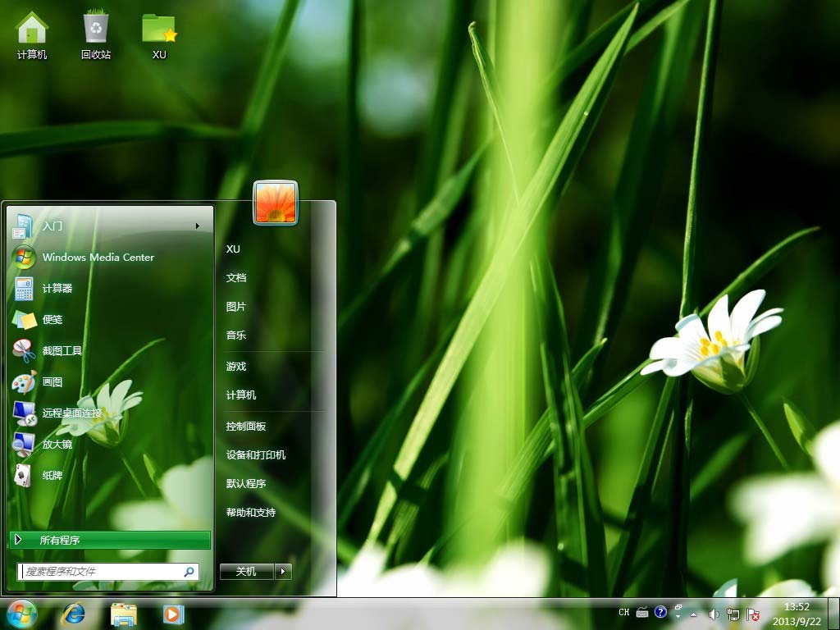Click the Internet Explorer taskbar icon
The width and height of the screenshot is (840, 630).
[73, 614]
